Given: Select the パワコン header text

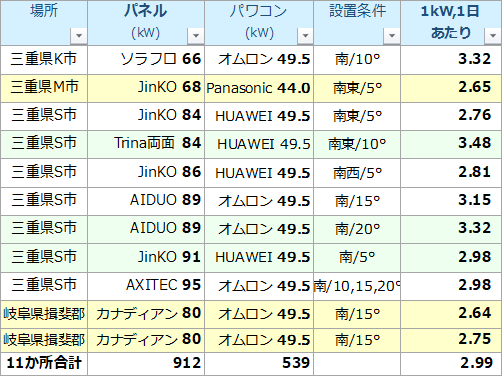Looking at the screenshot, I should click(x=258, y=11).
